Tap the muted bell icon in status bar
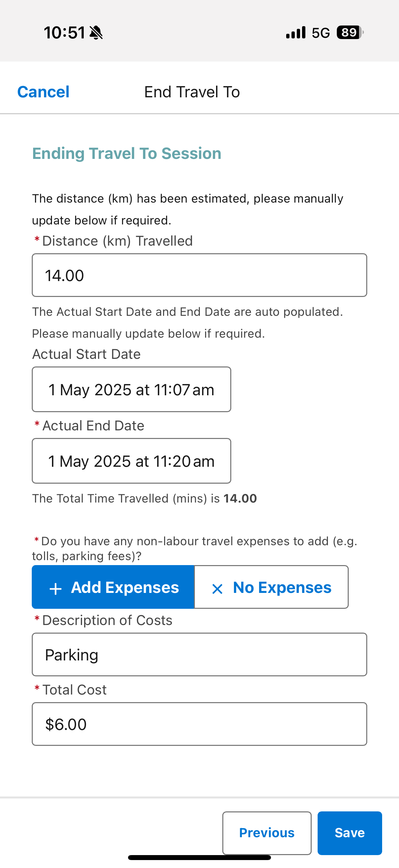Viewport: 399px width, 868px height. tap(96, 33)
